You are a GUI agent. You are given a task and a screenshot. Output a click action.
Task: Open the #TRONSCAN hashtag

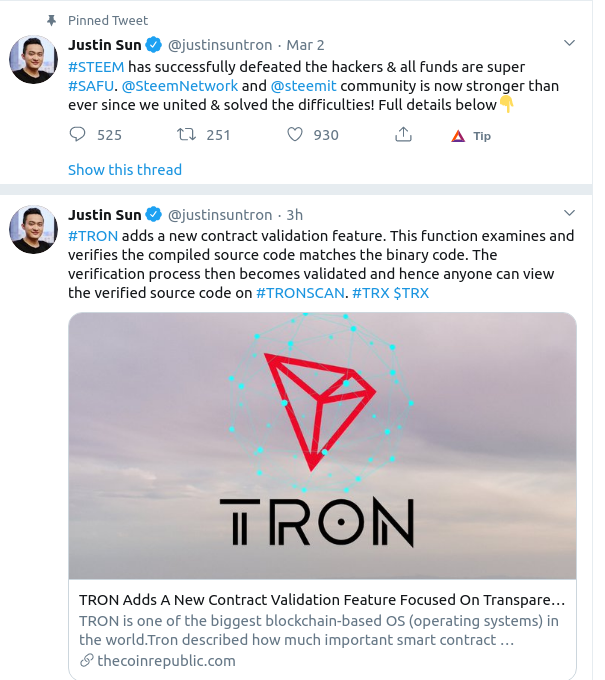click(301, 293)
